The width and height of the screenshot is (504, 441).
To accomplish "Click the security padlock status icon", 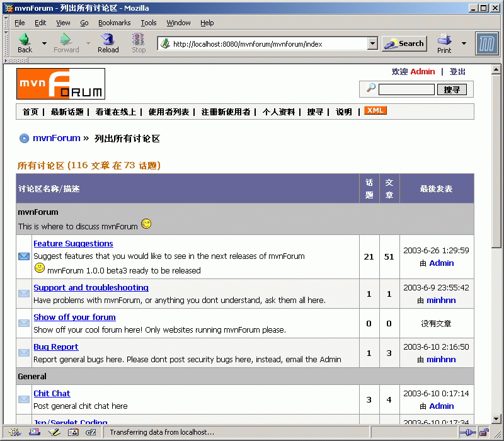I will (484, 432).
